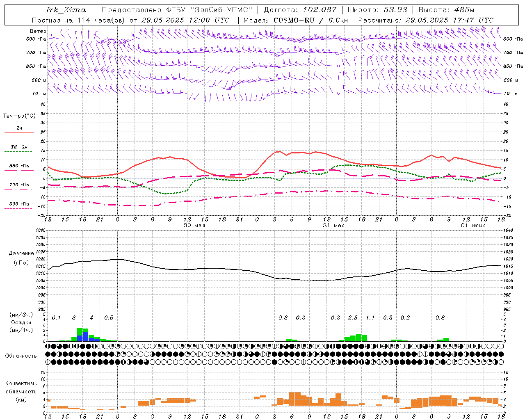The height and width of the screenshot is (420, 525).
Task: Click the "Прогноз на 114 часа(ов)" text
Action: coord(78,20)
